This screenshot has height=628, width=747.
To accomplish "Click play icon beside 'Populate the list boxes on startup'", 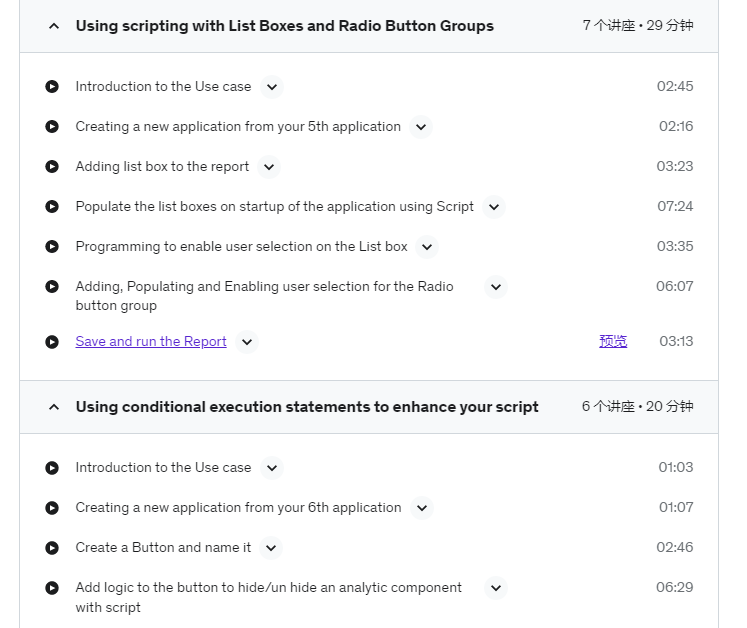I will tap(52, 206).
